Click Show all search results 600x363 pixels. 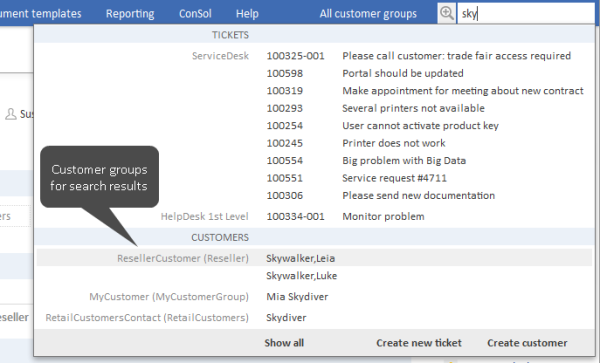(x=284, y=343)
